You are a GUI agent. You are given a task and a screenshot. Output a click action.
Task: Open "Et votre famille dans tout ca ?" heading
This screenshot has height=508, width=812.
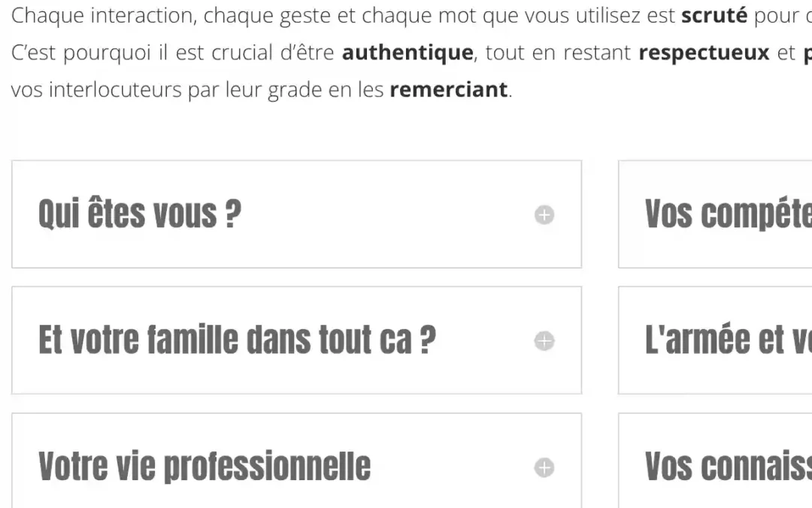pyautogui.click(x=237, y=341)
